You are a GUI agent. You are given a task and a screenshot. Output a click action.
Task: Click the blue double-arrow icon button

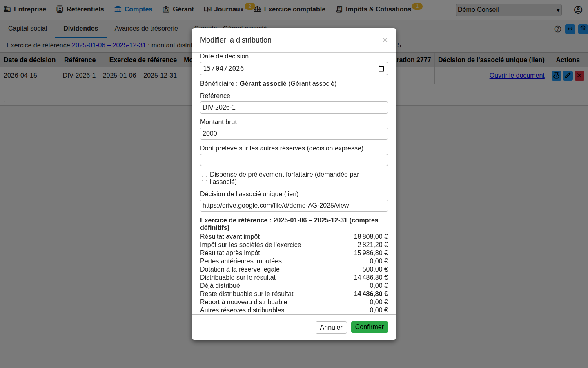(570, 29)
